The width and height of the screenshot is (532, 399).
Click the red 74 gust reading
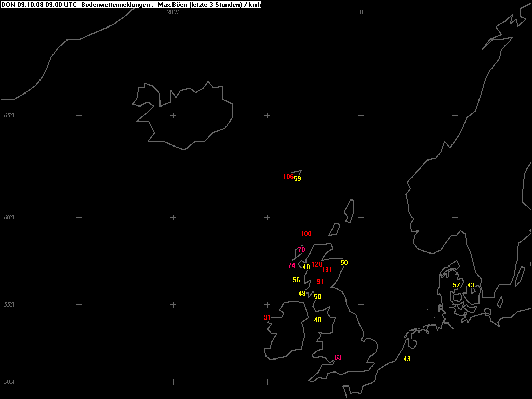(x=291, y=265)
